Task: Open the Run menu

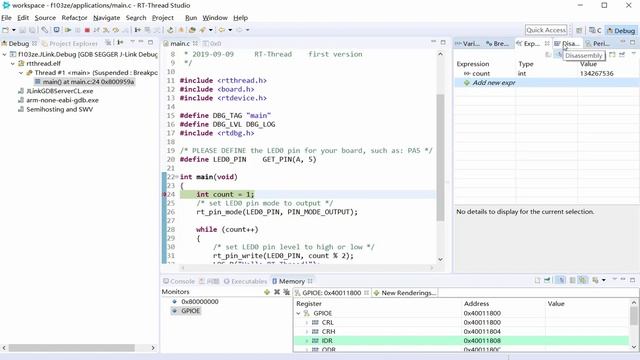Action: coord(191,18)
